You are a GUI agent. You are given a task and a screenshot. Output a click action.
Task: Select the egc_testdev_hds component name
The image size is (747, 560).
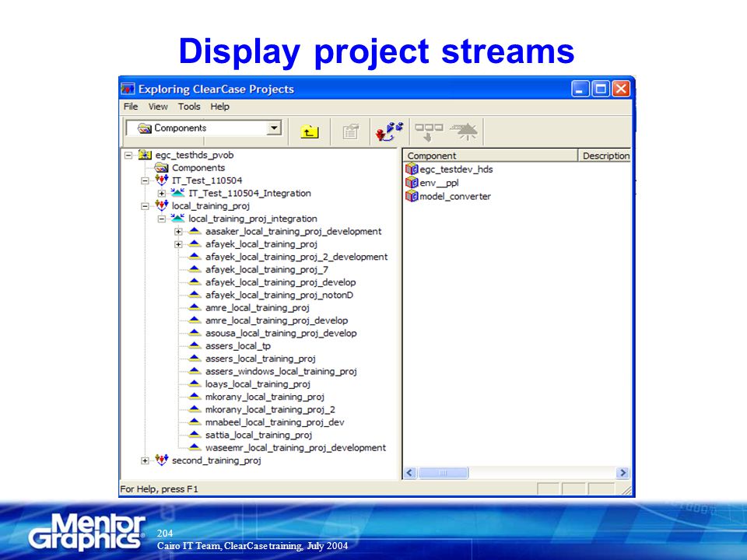[x=457, y=169]
